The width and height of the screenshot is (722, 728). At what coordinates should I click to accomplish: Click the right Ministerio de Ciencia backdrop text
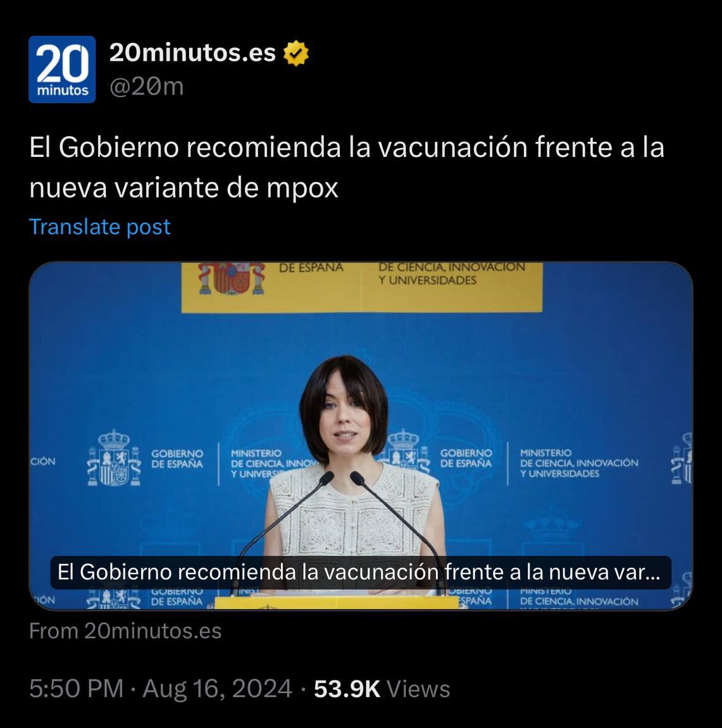tap(578, 463)
